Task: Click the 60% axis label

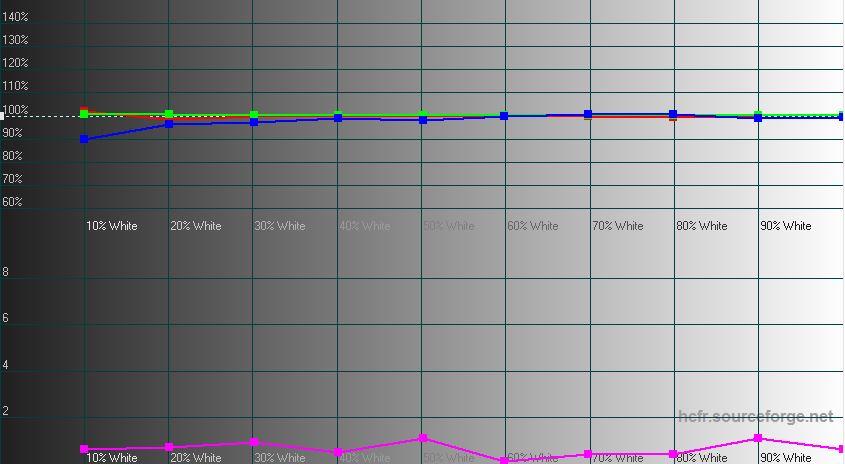Action: pyautogui.click(x=13, y=202)
